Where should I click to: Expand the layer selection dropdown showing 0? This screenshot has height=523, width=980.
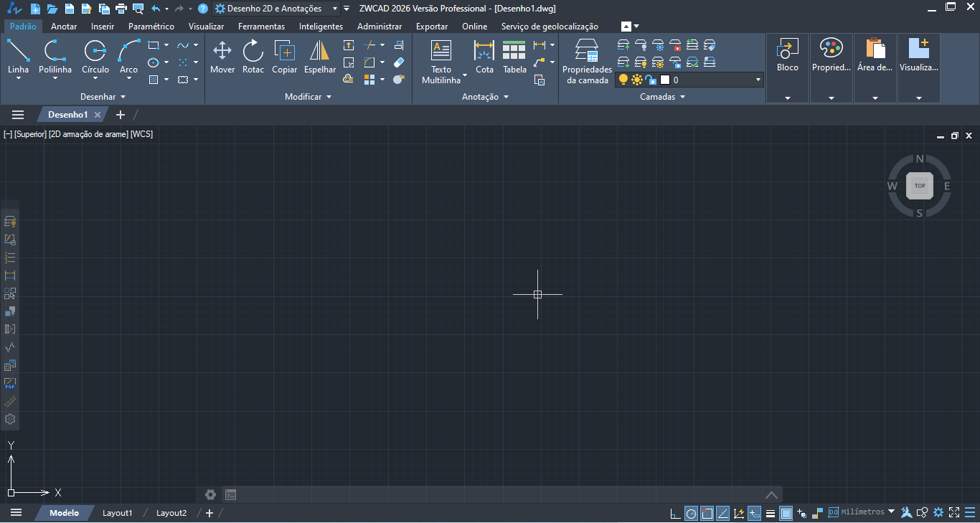point(758,80)
